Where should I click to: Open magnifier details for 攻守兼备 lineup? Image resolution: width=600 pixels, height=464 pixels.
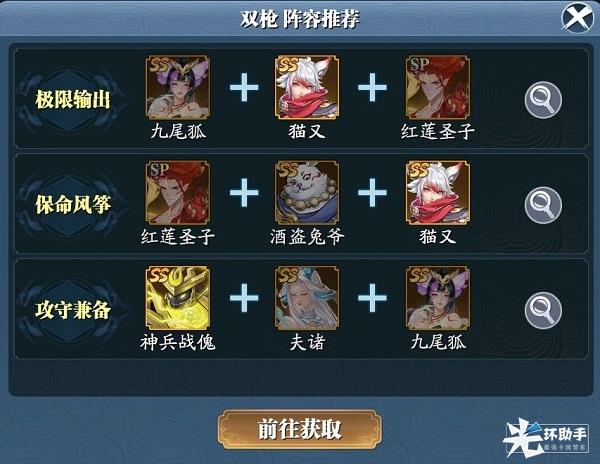(x=543, y=310)
